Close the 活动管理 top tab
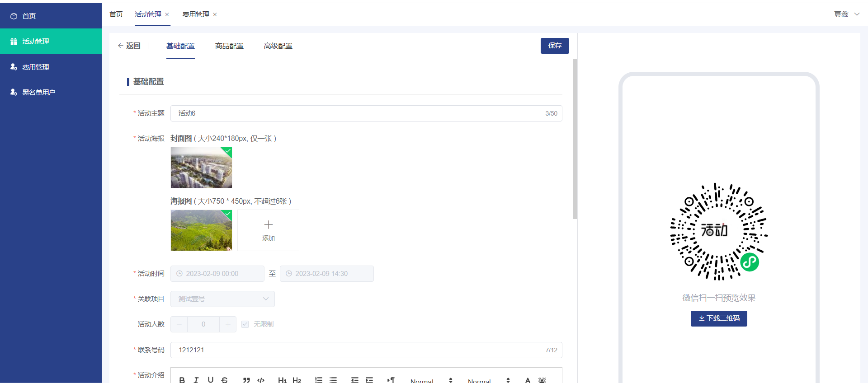Image resolution: width=868 pixels, height=383 pixels. pyautogui.click(x=167, y=14)
